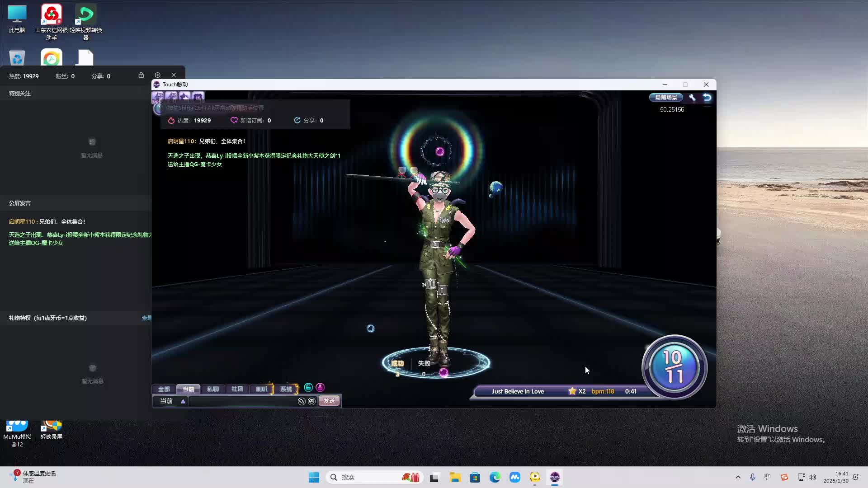Expand the 当前 channel selector arrow
This screenshot has width=868, height=488.
(x=183, y=401)
